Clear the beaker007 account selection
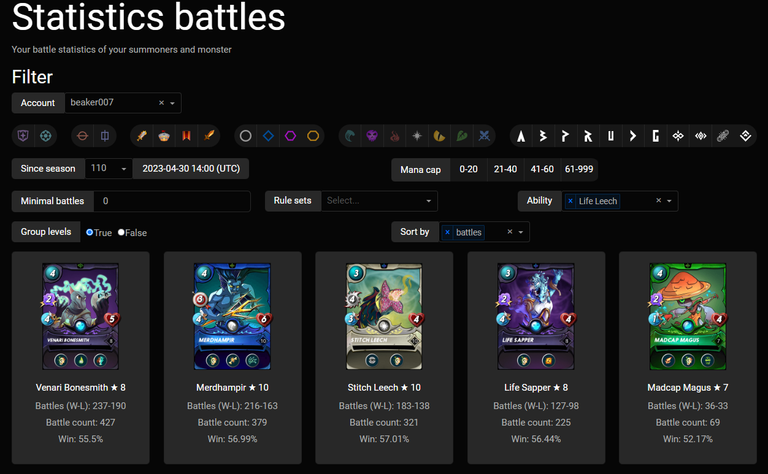 point(162,103)
